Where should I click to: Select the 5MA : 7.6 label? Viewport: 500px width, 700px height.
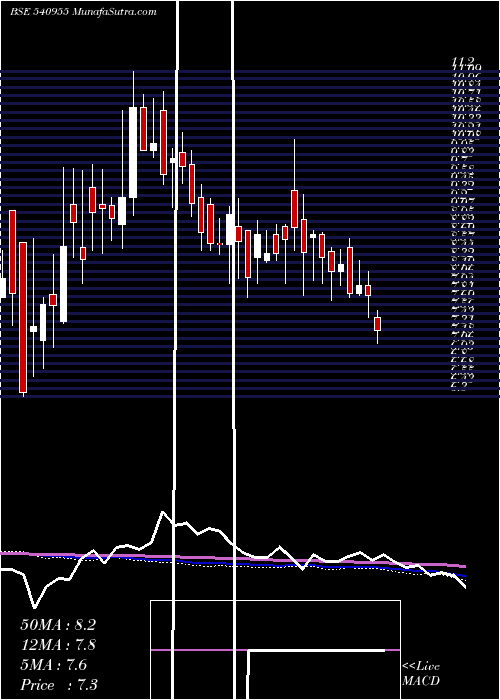tap(54, 665)
